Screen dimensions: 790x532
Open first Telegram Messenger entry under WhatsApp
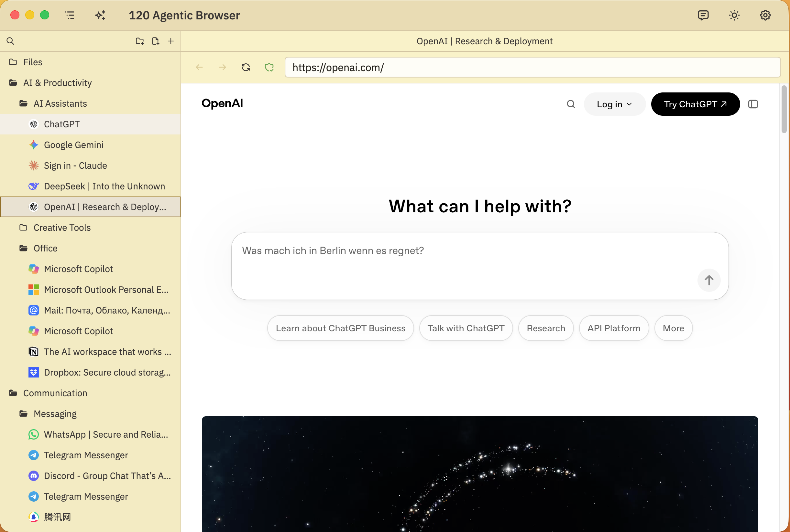pos(90,455)
